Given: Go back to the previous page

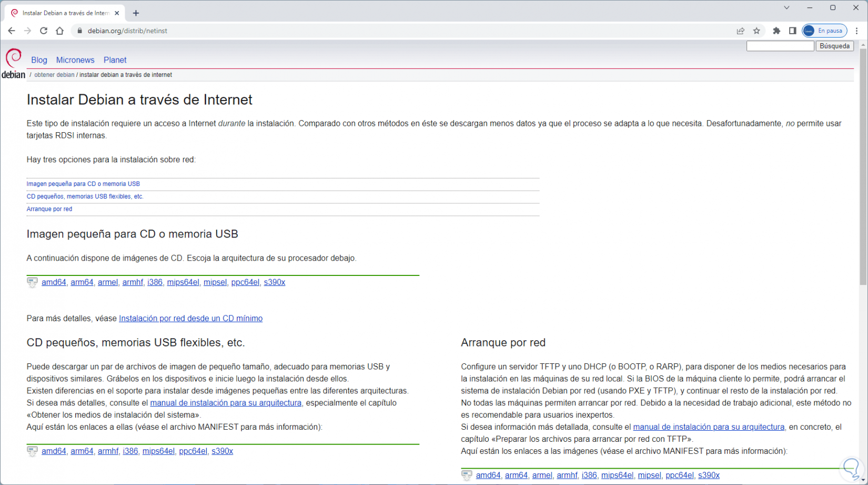Looking at the screenshot, I should point(12,31).
